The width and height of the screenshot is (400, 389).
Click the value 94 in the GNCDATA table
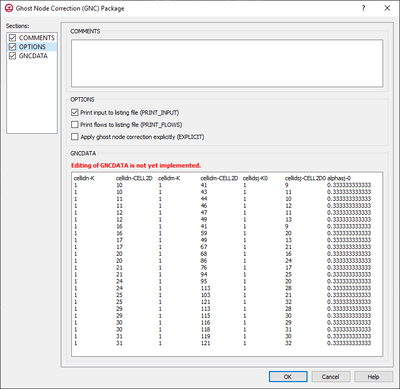tap(204, 275)
